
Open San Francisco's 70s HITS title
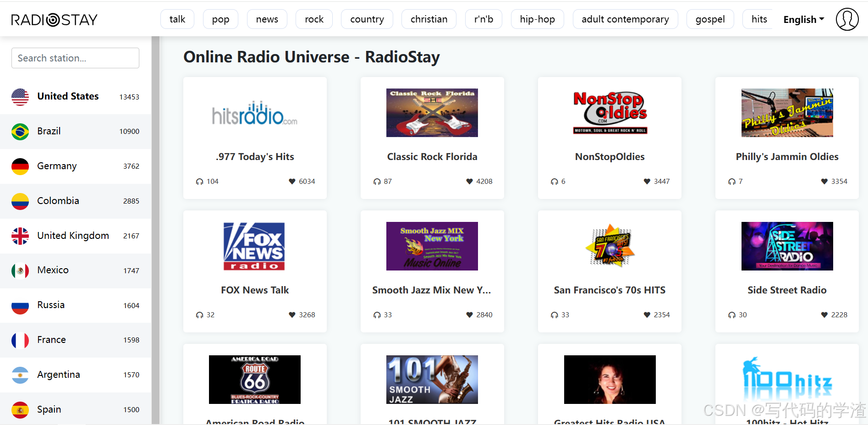click(x=610, y=290)
